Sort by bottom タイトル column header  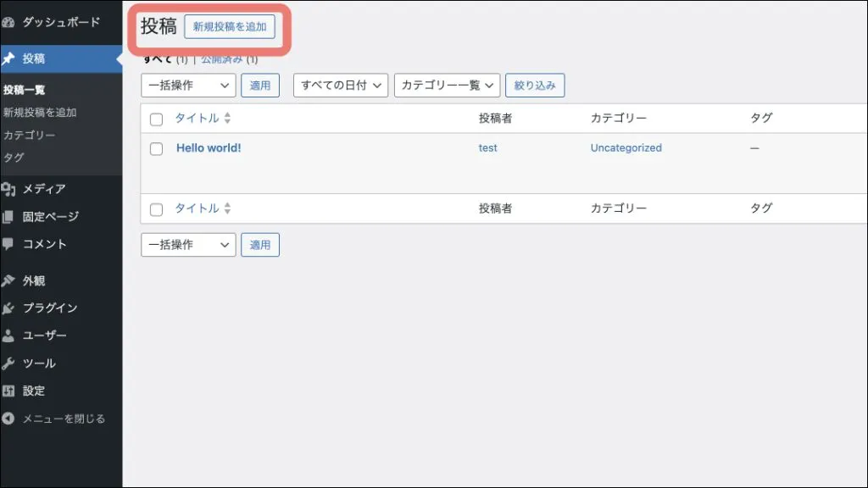coord(197,208)
